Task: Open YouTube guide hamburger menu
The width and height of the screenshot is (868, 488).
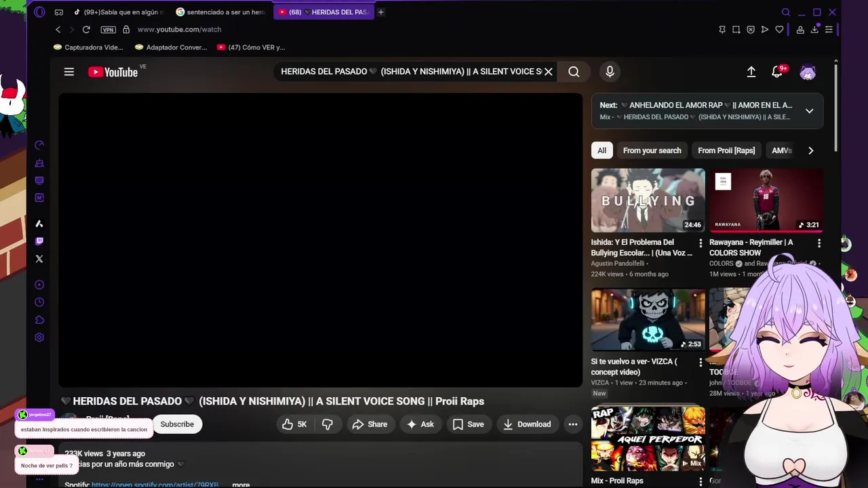Action: [x=69, y=72]
